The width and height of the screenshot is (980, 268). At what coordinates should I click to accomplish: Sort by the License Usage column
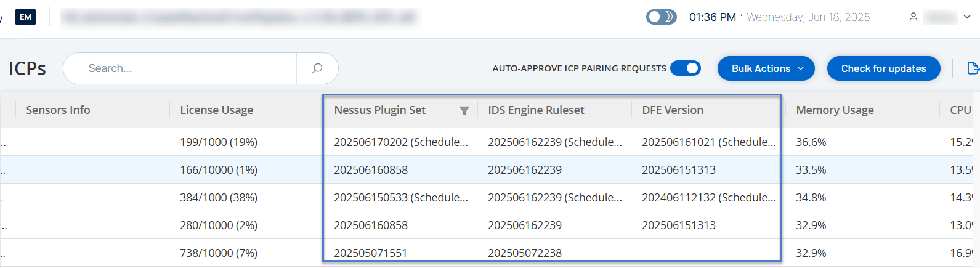pos(216,110)
